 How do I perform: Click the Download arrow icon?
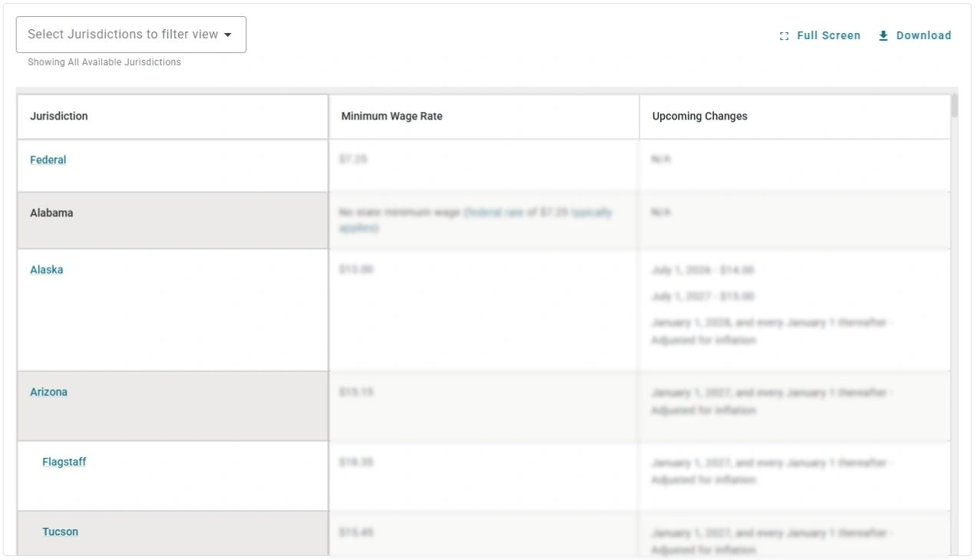click(884, 35)
